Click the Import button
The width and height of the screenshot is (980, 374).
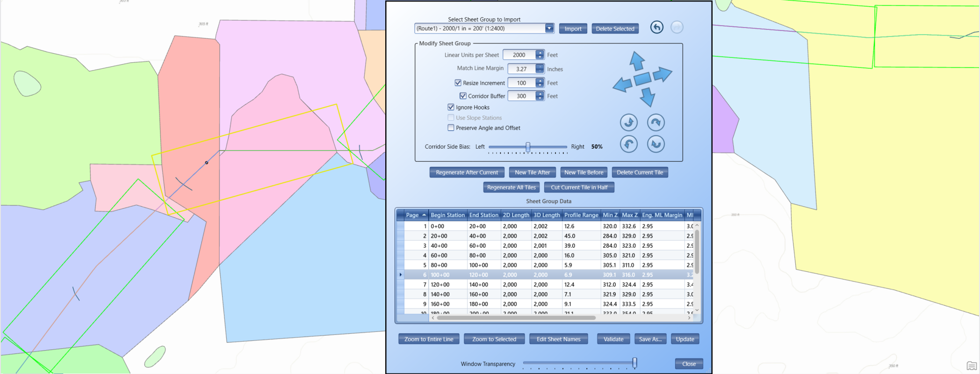point(573,29)
